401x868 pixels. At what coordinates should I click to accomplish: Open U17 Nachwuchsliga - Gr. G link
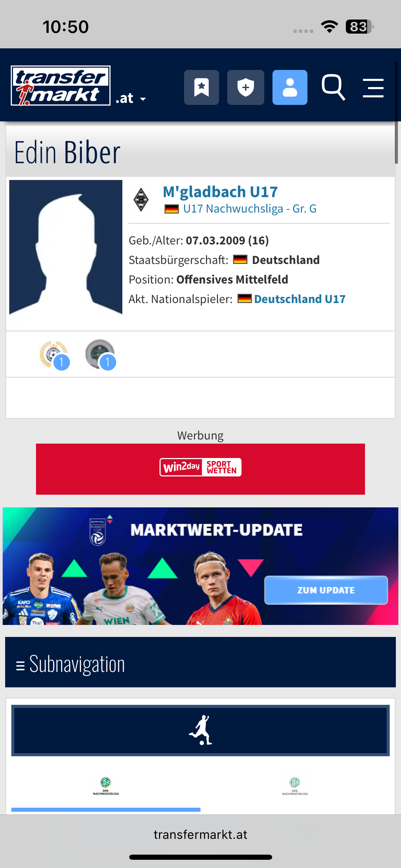[250, 208]
